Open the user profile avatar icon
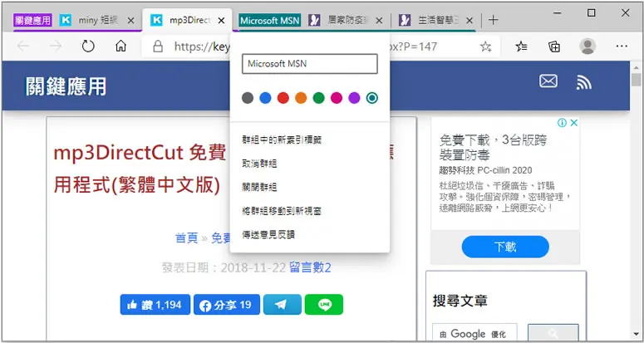The image size is (644, 343). point(587,47)
